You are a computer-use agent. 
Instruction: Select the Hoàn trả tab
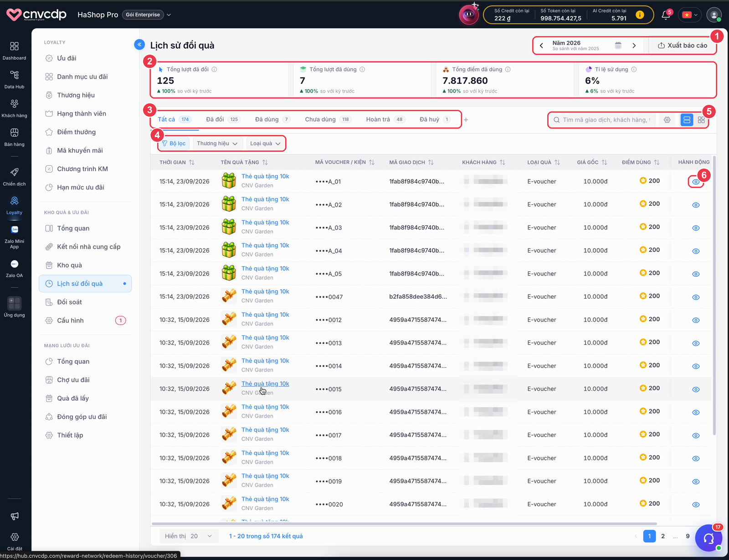385,119
